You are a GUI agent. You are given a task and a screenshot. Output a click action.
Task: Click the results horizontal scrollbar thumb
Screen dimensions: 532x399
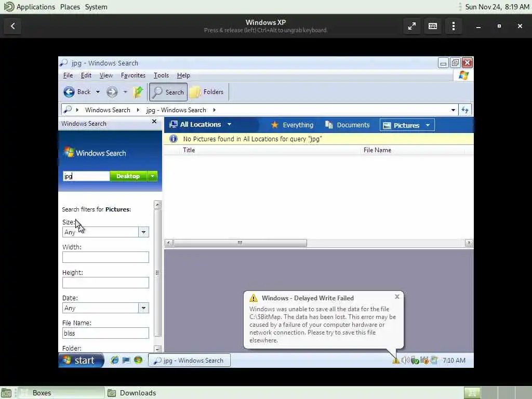240,243
